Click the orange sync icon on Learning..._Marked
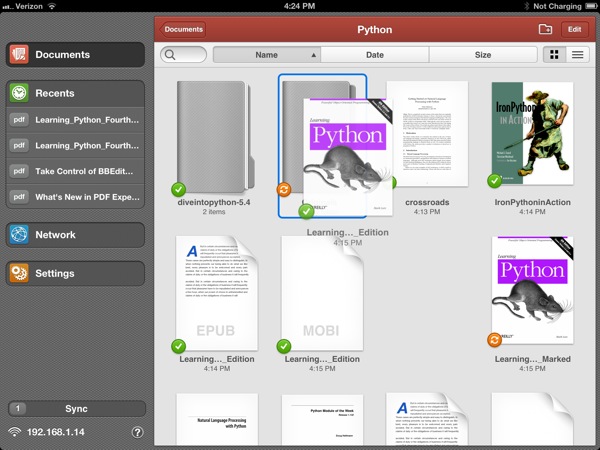Viewport: 600px width, 450px height. click(494, 339)
